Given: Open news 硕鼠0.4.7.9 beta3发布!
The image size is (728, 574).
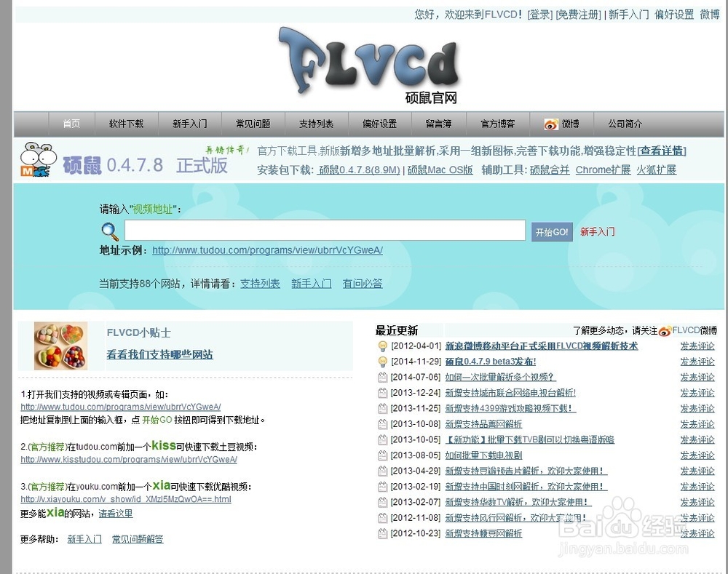Looking at the screenshot, I should (490, 362).
